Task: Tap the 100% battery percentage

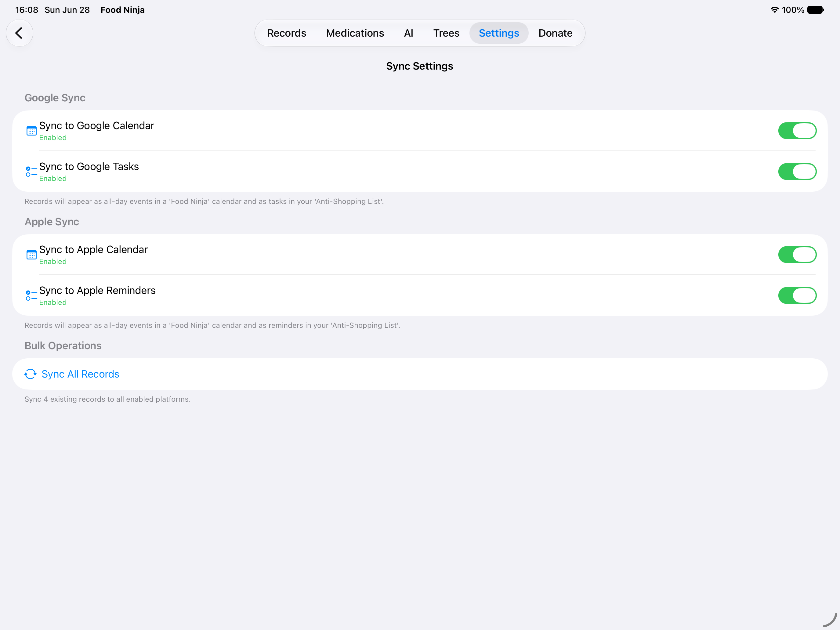Action: (x=793, y=10)
